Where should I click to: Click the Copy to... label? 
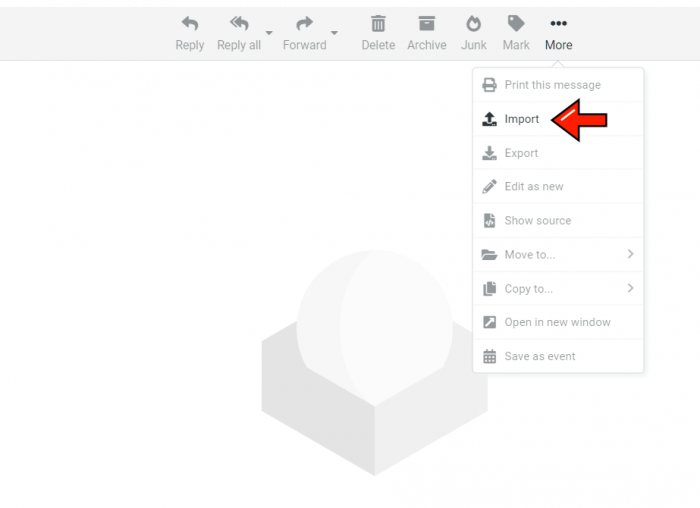click(529, 289)
